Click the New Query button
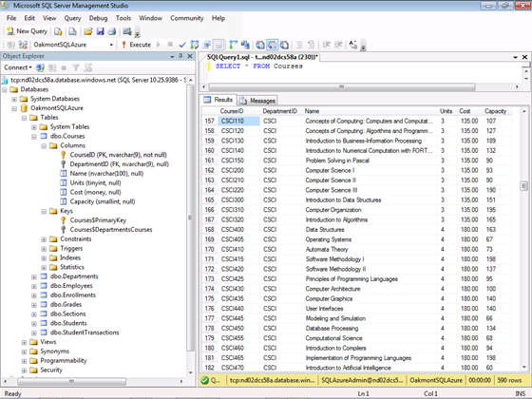 (28, 31)
